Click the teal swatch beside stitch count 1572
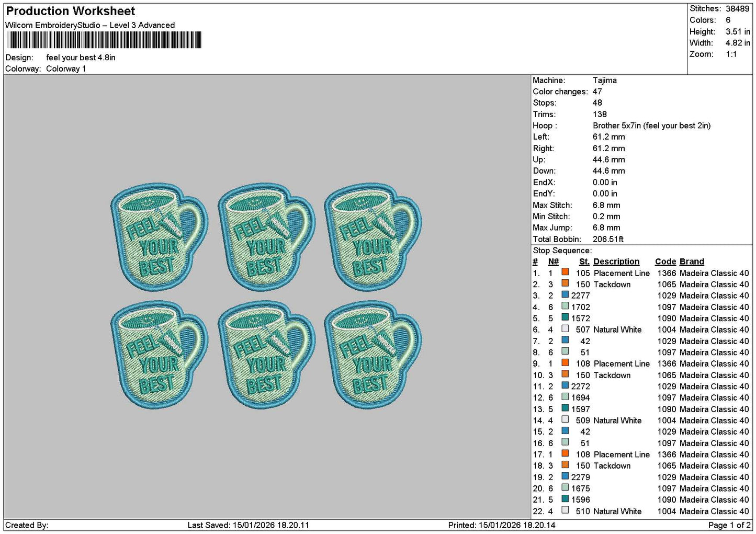The image size is (756, 534). (565, 317)
